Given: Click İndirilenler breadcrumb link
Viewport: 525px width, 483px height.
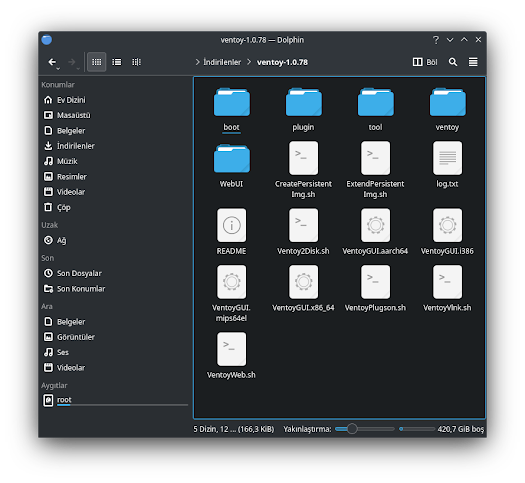Looking at the screenshot, I should point(222,62).
